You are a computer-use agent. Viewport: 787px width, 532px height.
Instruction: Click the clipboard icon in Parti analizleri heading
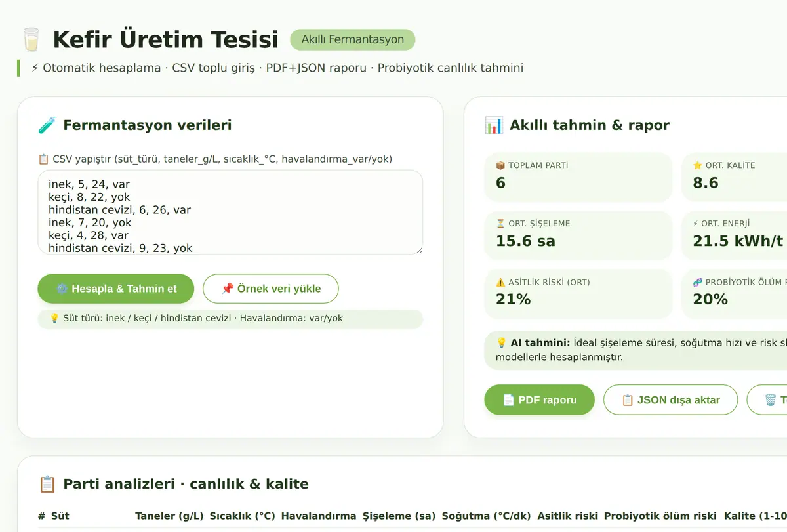pyautogui.click(x=47, y=484)
